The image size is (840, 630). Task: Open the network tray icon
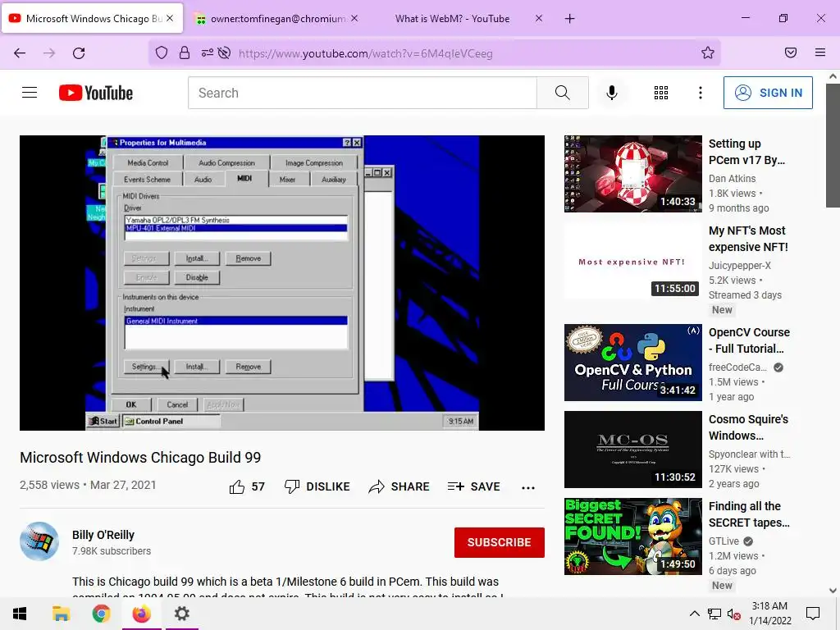(714, 614)
